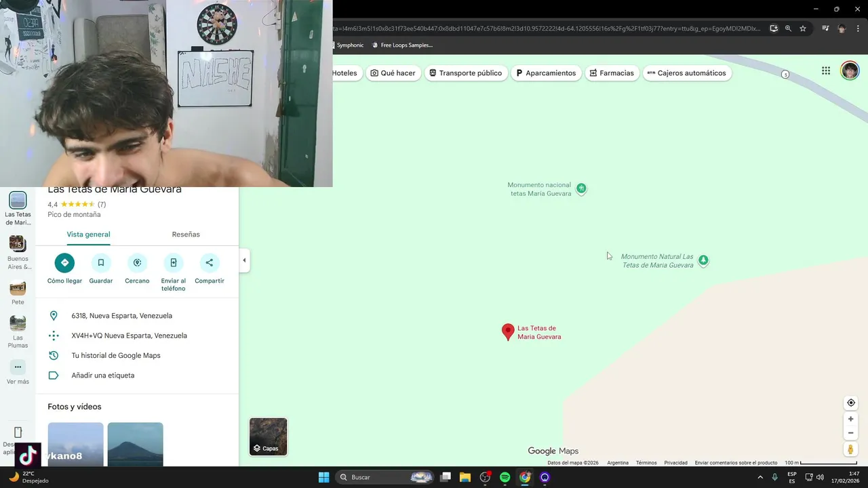The height and width of the screenshot is (488, 868).
Task: Click the Cómo llegar directions icon
Action: click(64, 262)
